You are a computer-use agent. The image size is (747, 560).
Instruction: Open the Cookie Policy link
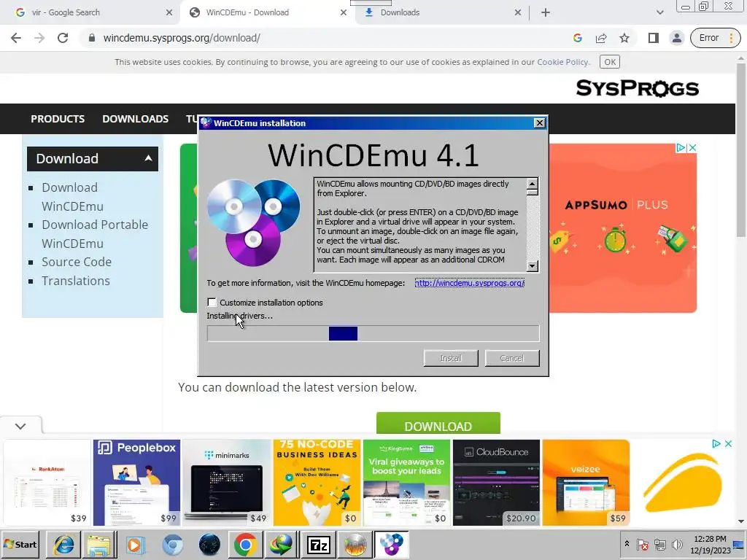point(562,62)
